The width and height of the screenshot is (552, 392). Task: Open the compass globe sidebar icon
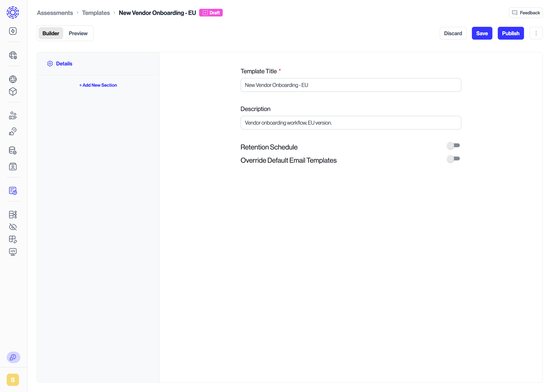[13, 79]
